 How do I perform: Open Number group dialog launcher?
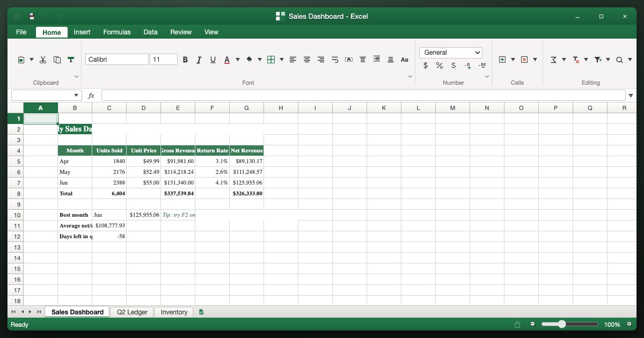487,77
